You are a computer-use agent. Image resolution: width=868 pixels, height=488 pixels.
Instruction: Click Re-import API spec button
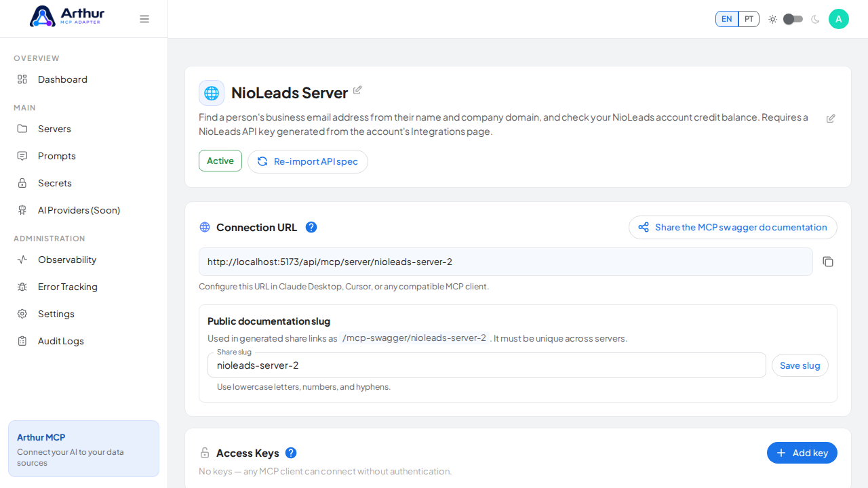[308, 161]
